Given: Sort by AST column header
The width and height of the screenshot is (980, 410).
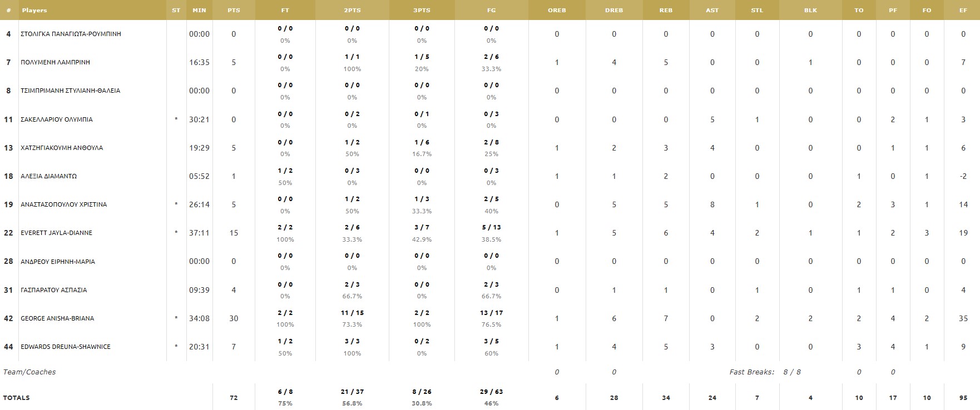Looking at the screenshot, I should tap(712, 10).
